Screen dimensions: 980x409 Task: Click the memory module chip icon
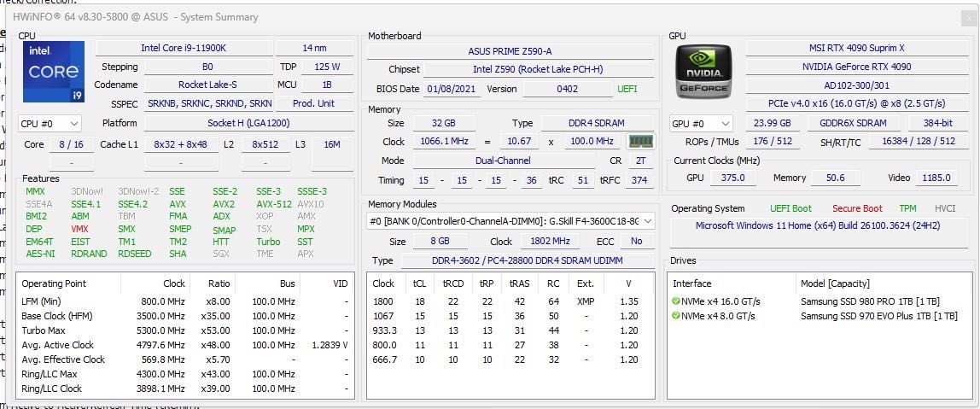[640, 142]
